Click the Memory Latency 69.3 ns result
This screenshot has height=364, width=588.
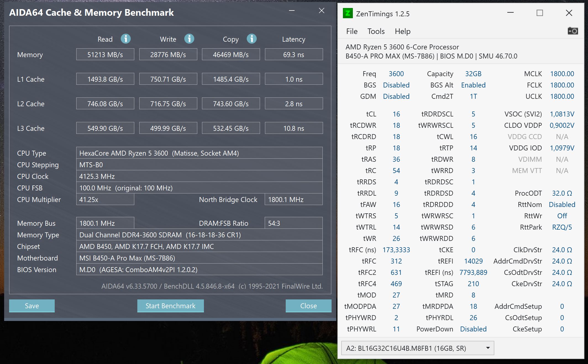[294, 55]
